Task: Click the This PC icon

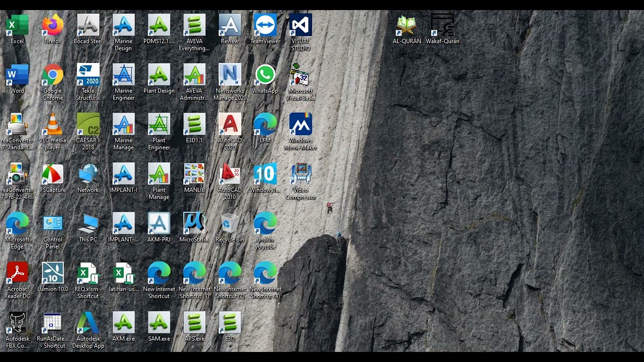Action: [88, 224]
